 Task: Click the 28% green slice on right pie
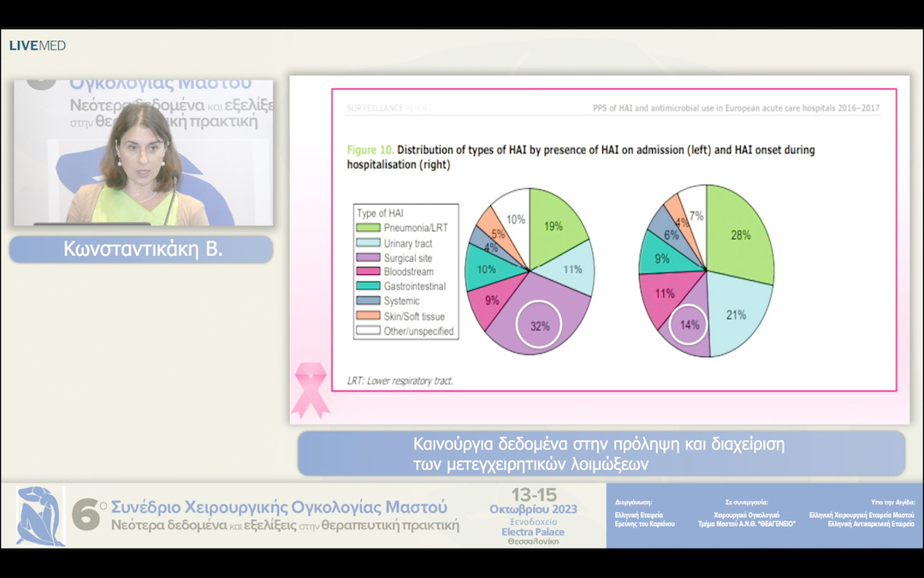coord(740,235)
